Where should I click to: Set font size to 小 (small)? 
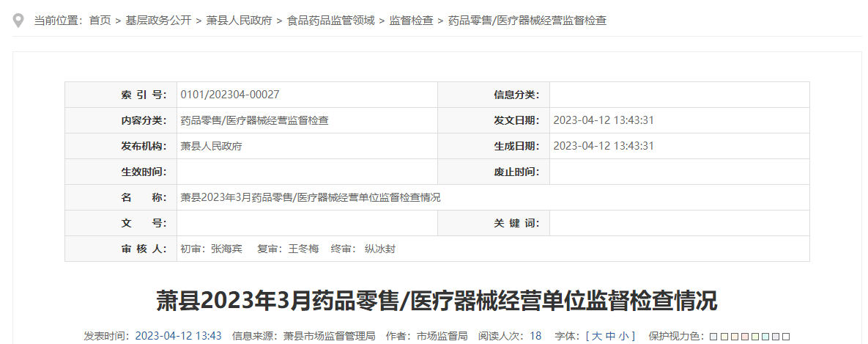(x=623, y=336)
